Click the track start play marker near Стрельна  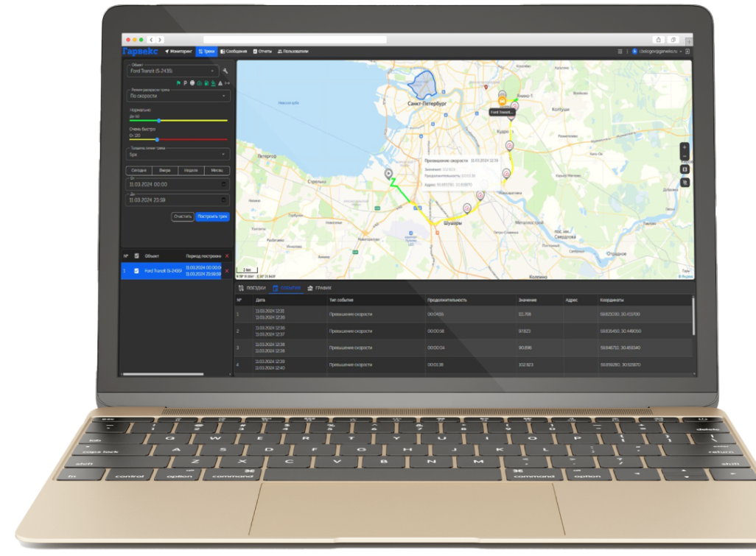[388, 174]
